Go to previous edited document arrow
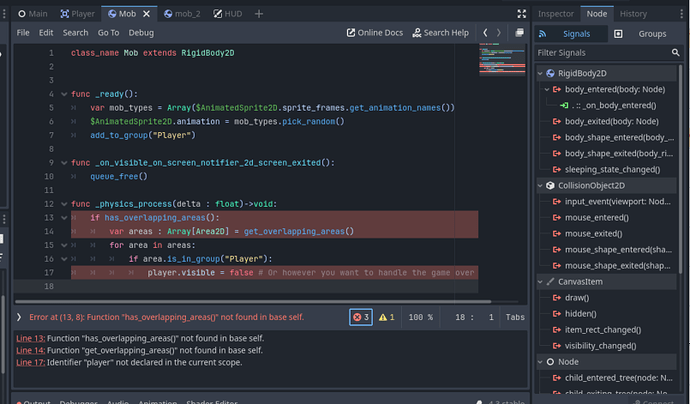This screenshot has height=404, width=690. pyautogui.click(x=485, y=33)
